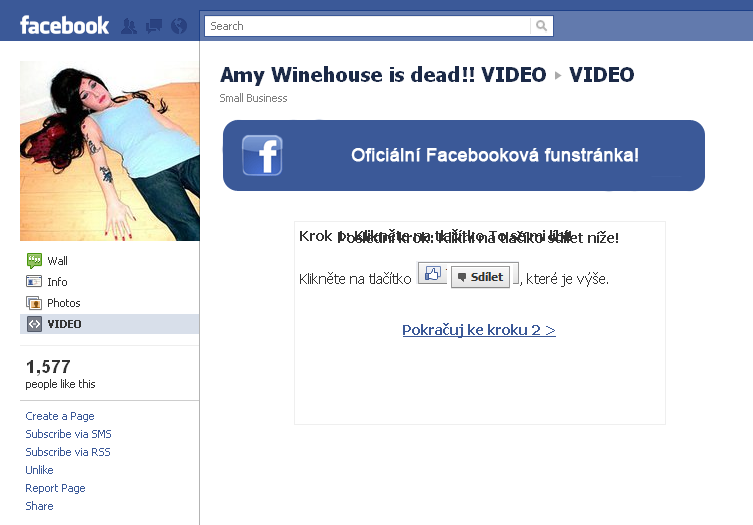753x525 pixels.
Task: Click the Share link in sidebar
Action: point(39,506)
